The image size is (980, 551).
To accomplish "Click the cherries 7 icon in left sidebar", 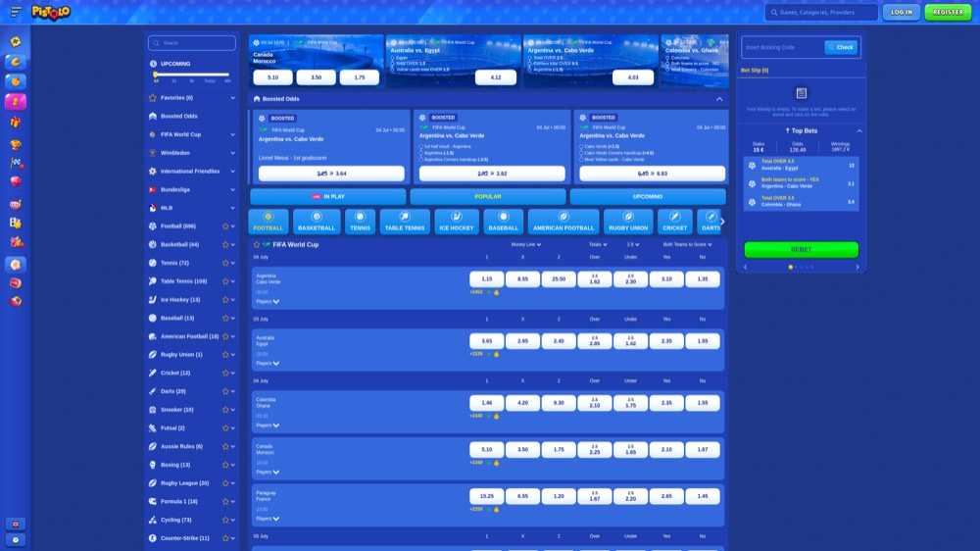I will coord(16,241).
